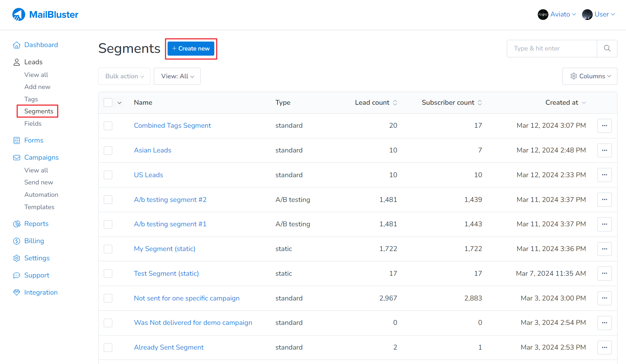Screen dimensions: 626x364
Task: Click the Settings gear icon in sidebar
Action: coord(16,258)
